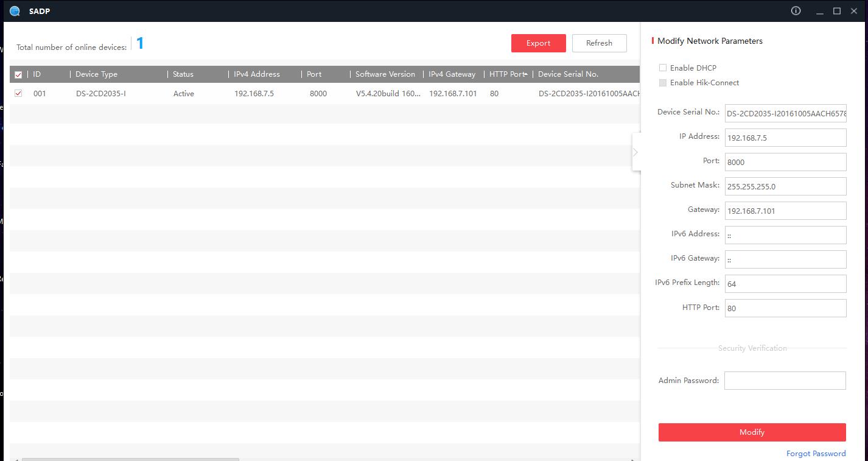The image size is (868, 461).
Task: Open the Forgot Password link
Action: pyautogui.click(x=816, y=454)
